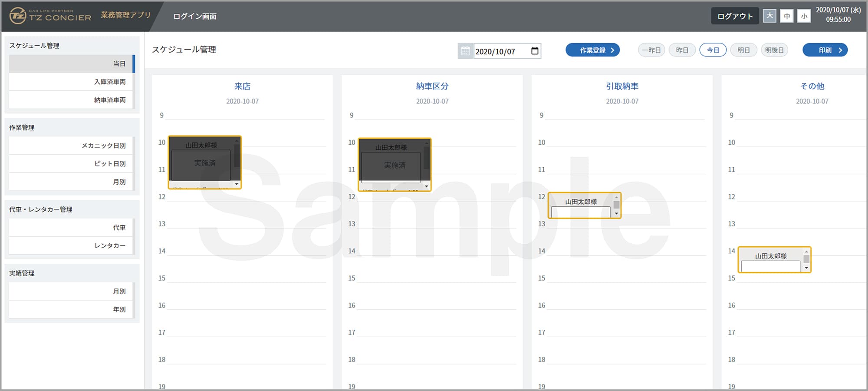Expand dropdown arrow on 来店 appointment card
This screenshot has height=391, width=868.
tap(237, 184)
